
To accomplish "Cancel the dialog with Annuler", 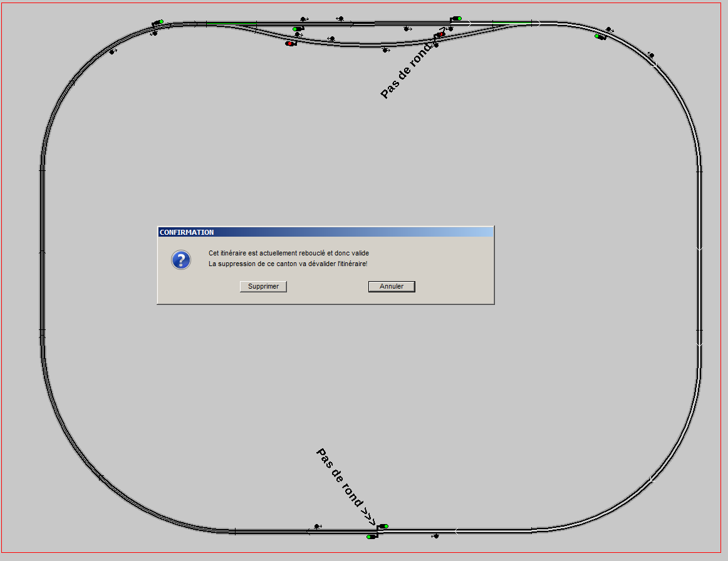I will click(392, 286).
